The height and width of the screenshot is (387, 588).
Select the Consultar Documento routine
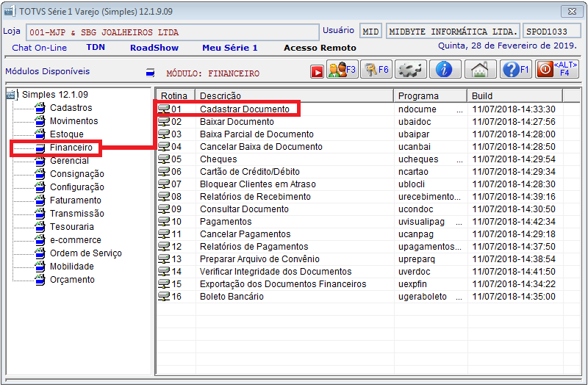point(244,209)
